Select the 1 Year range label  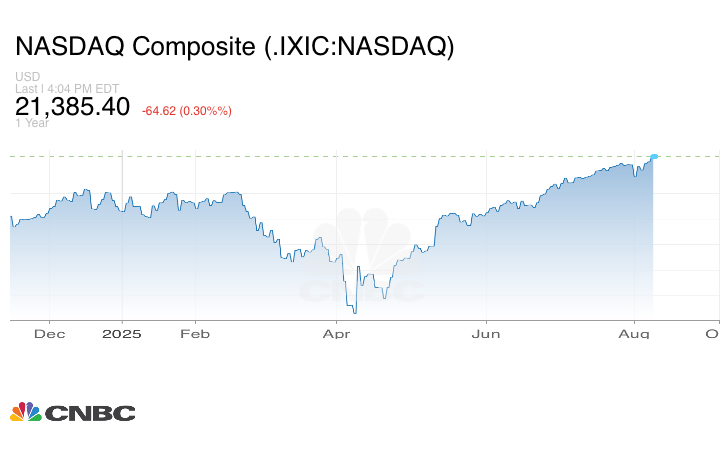[x=33, y=124]
